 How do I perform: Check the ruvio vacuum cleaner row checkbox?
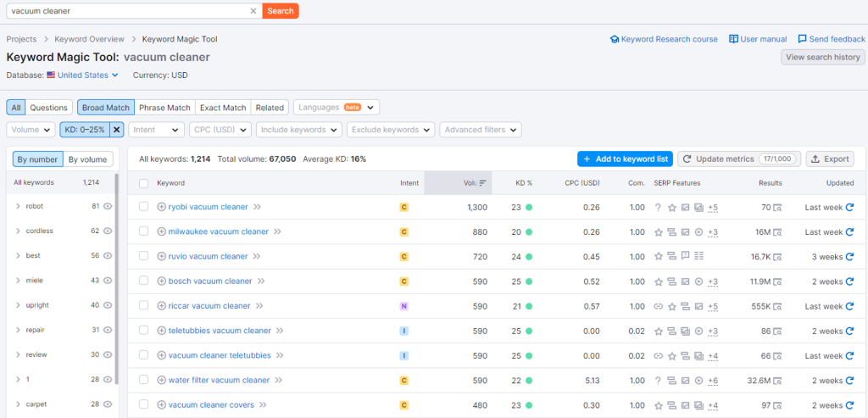144,256
